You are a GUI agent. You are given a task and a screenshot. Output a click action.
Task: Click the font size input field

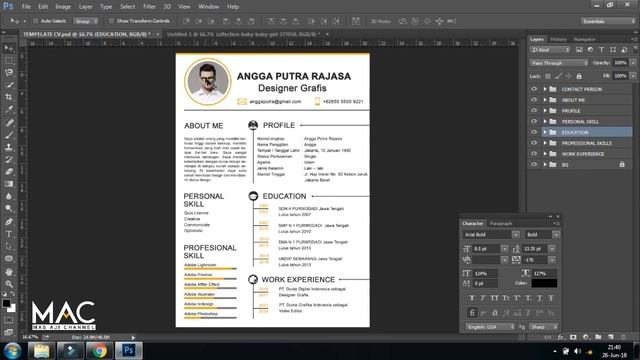point(487,249)
